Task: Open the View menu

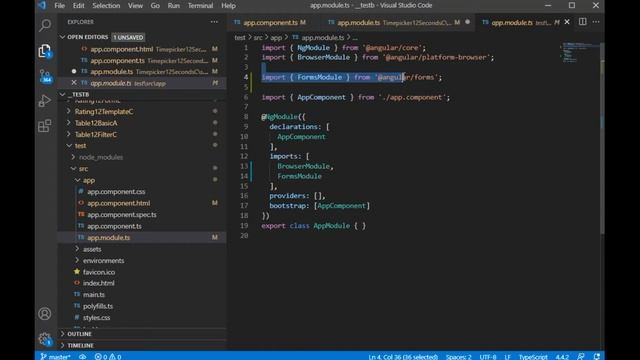Action: coord(135,6)
